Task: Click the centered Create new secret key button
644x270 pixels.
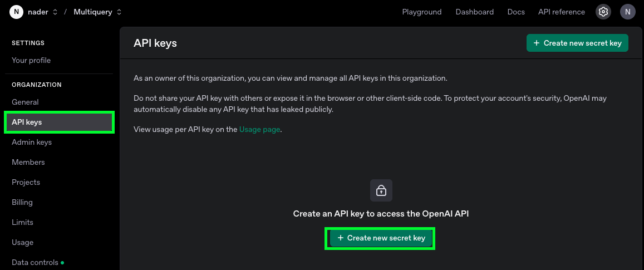Action: point(381,238)
